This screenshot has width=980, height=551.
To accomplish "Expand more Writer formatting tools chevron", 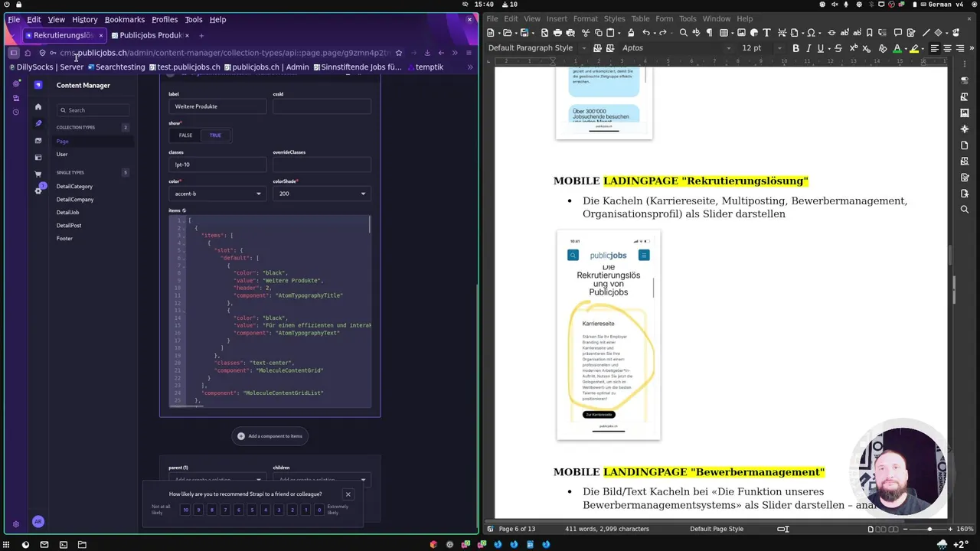I will click(972, 48).
